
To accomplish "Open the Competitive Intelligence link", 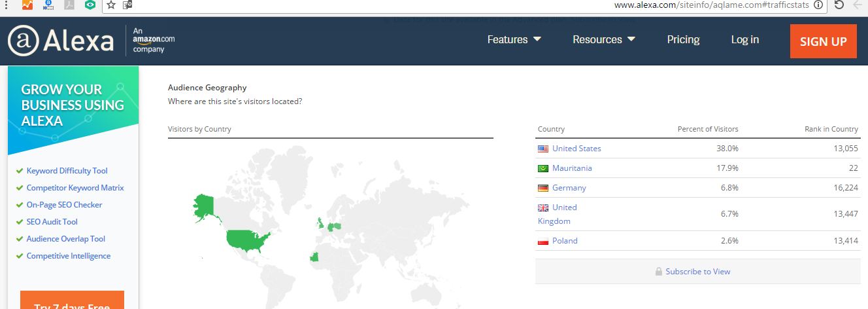I will tap(69, 256).
